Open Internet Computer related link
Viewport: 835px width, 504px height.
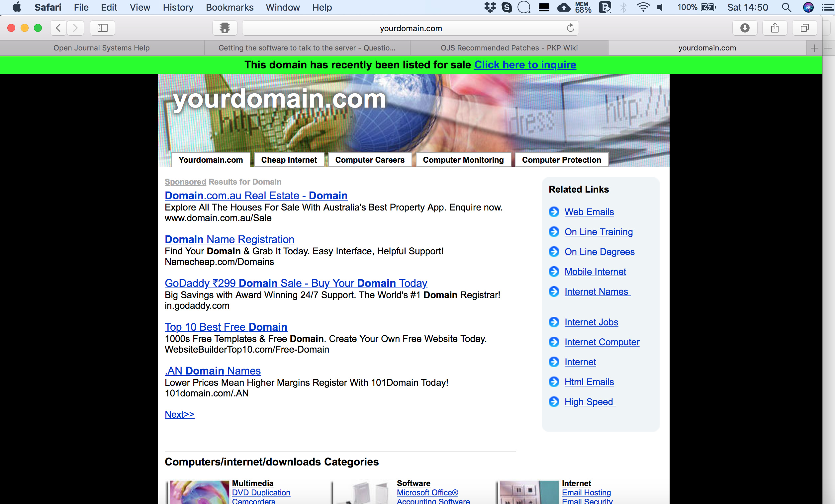602,342
